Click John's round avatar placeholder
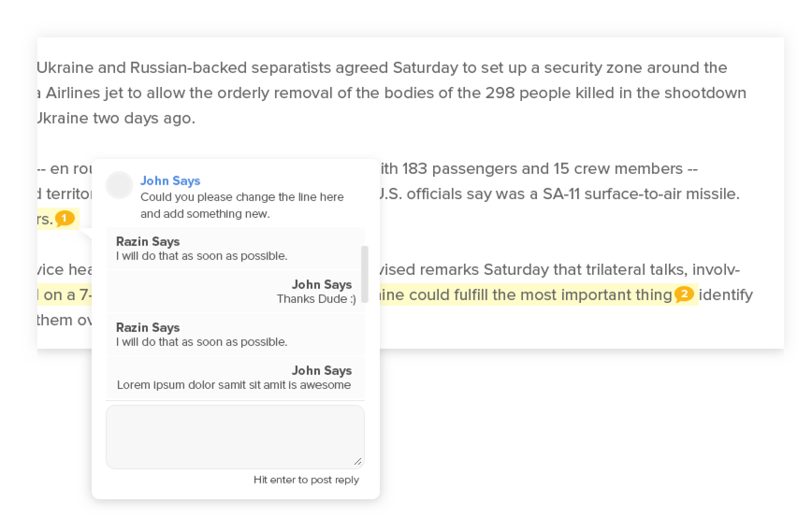 [119, 185]
